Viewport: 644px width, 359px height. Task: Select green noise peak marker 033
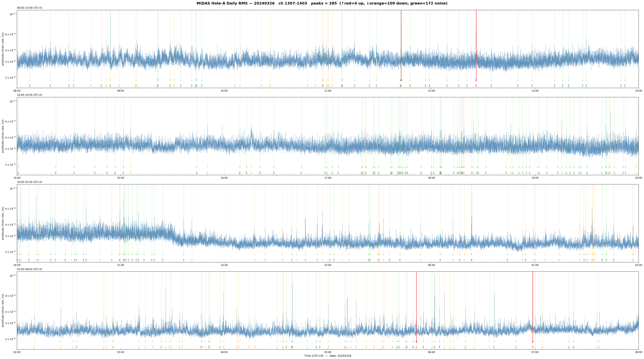(x=355, y=80)
